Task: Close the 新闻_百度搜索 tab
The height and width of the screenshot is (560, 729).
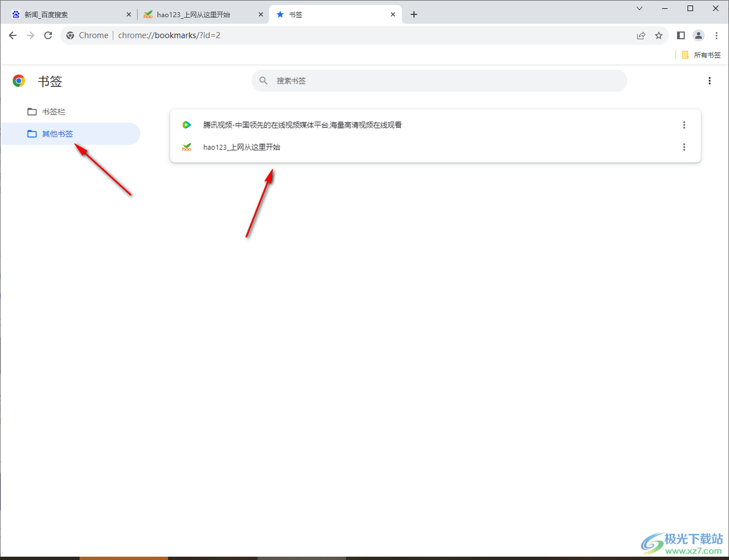Action: pyautogui.click(x=129, y=14)
